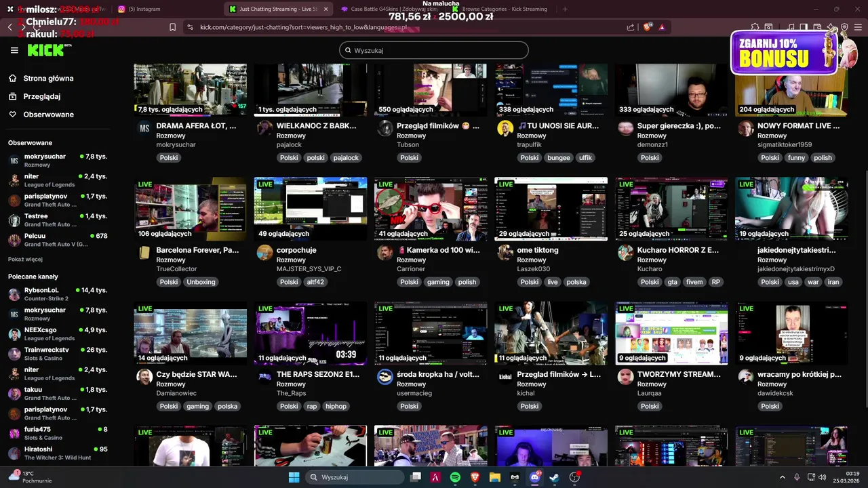Click the Wyszukaj search field on Kick

[434, 50]
